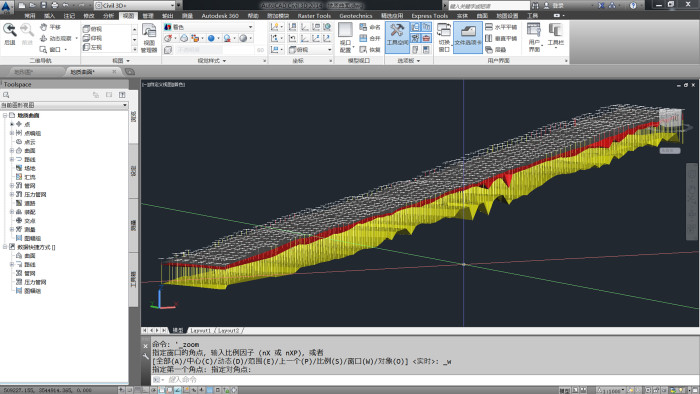Click Tile Horizontally
The width and height of the screenshot is (700, 394).
click(501, 27)
